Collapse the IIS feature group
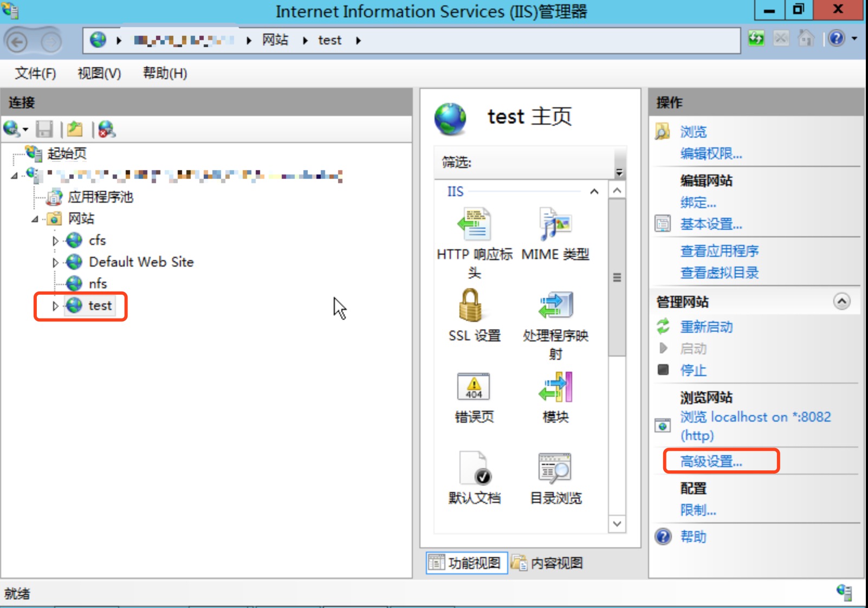This screenshot has width=868, height=608. pyautogui.click(x=594, y=191)
